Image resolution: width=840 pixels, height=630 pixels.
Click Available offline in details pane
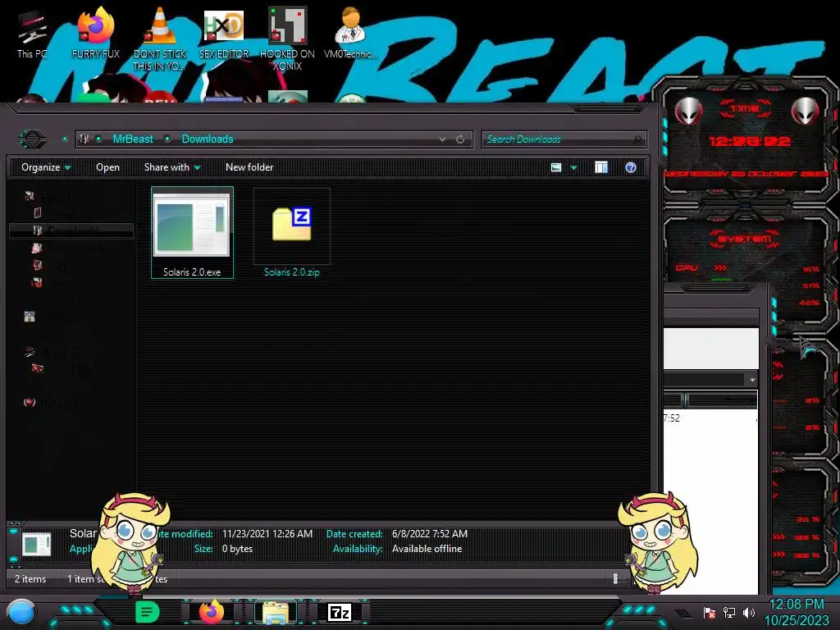click(x=427, y=549)
